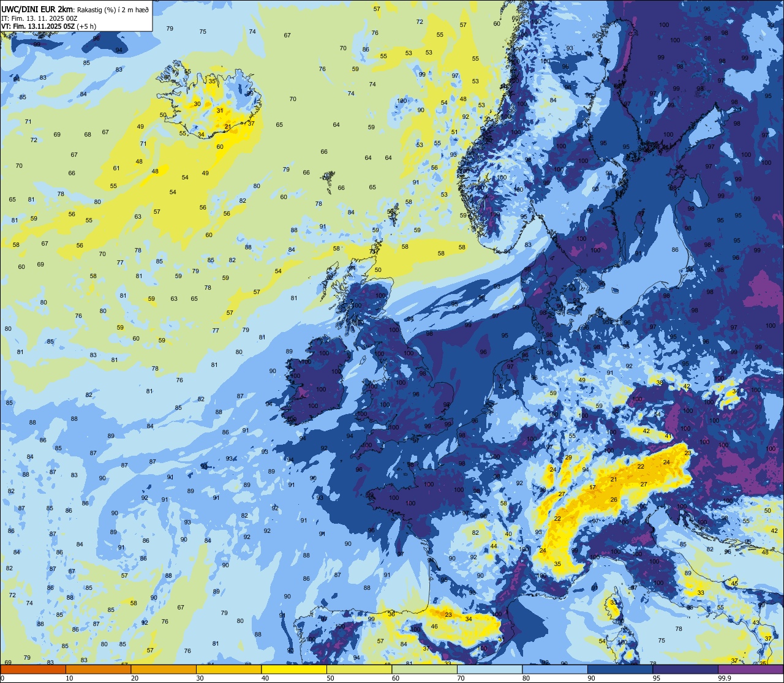
Task: Click the value "46" over northern Spain
Action: pyautogui.click(x=434, y=626)
